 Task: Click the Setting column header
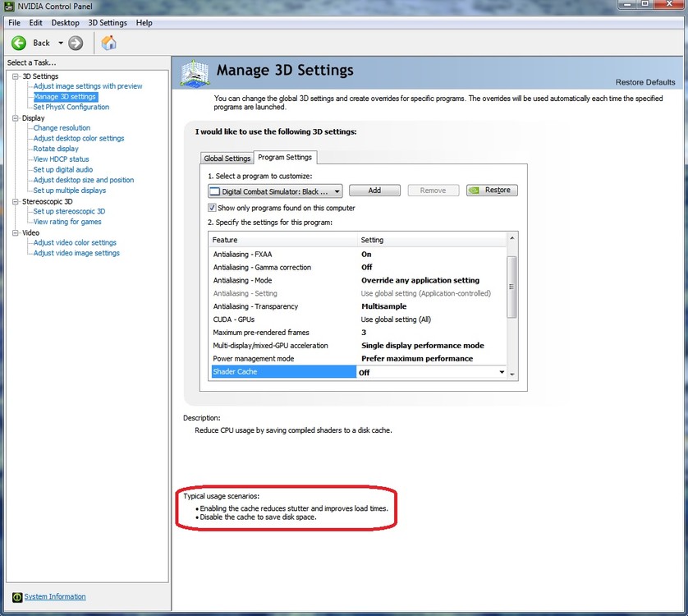tap(432, 240)
